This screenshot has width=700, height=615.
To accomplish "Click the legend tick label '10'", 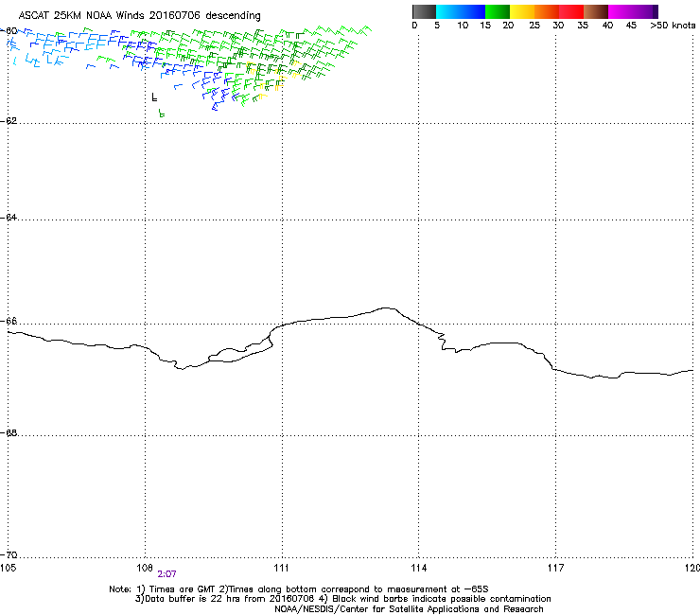I will [463, 26].
